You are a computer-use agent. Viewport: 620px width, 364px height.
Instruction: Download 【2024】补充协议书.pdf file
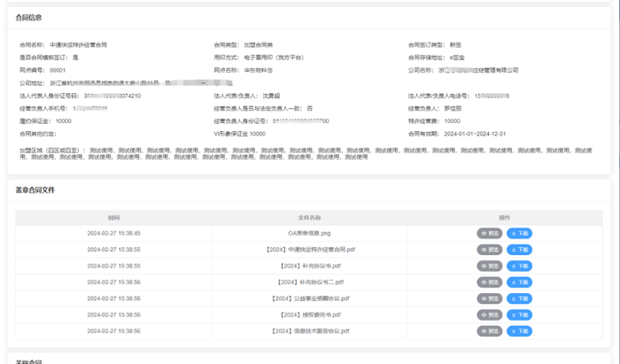[519, 266]
